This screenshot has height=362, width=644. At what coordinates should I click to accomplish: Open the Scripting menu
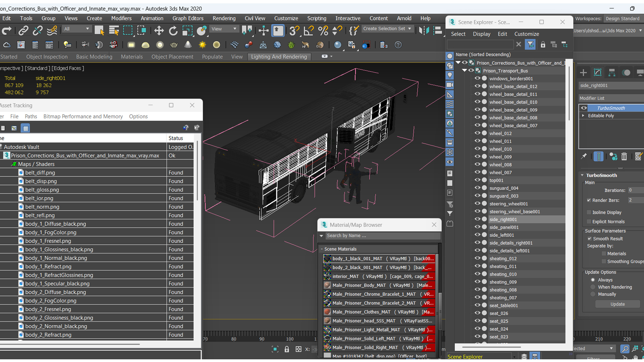(317, 18)
